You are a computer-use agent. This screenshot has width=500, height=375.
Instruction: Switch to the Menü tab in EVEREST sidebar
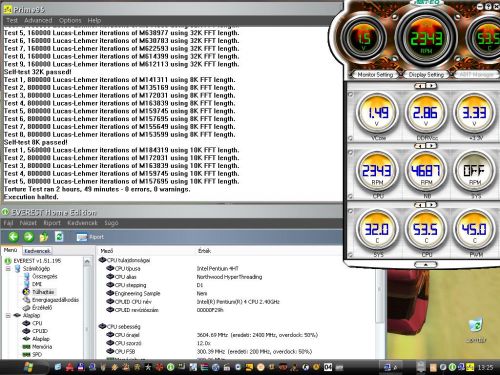coord(10,250)
